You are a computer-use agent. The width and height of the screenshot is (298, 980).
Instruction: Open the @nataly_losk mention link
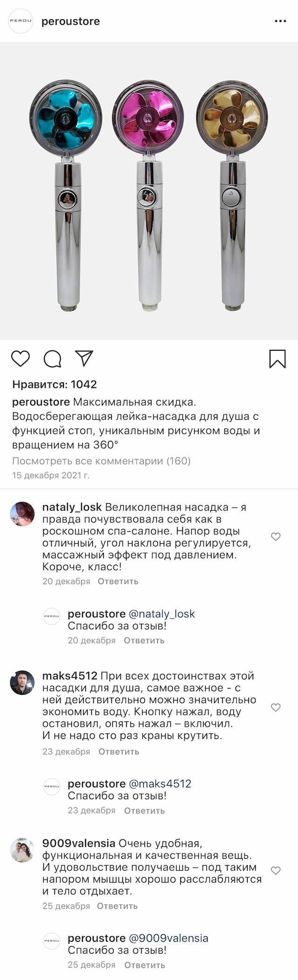tap(162, 614)
